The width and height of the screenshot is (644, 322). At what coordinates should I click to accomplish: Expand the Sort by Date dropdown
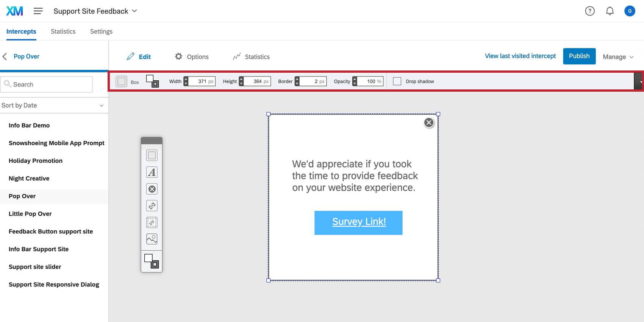pos(53,105)
